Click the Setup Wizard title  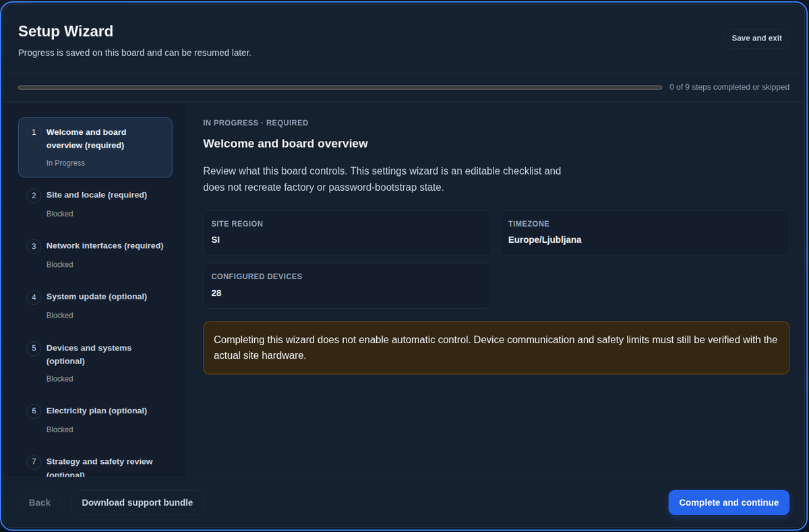point(65,31)
